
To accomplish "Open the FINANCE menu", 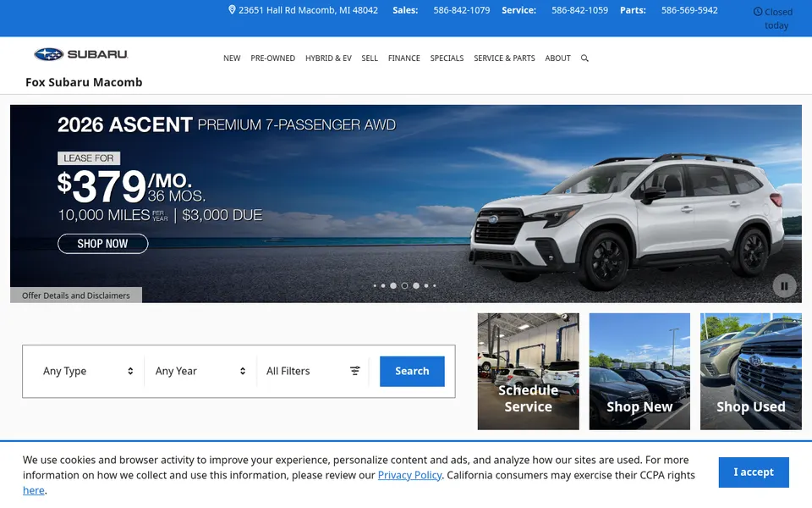I will pyautogui.click(x=404, y=58).
